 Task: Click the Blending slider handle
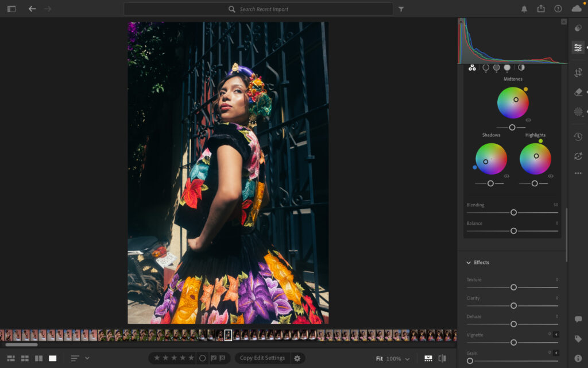pos(513,212)
